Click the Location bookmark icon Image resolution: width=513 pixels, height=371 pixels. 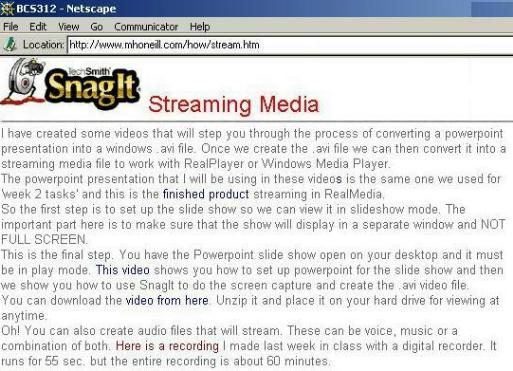point(10,44)
